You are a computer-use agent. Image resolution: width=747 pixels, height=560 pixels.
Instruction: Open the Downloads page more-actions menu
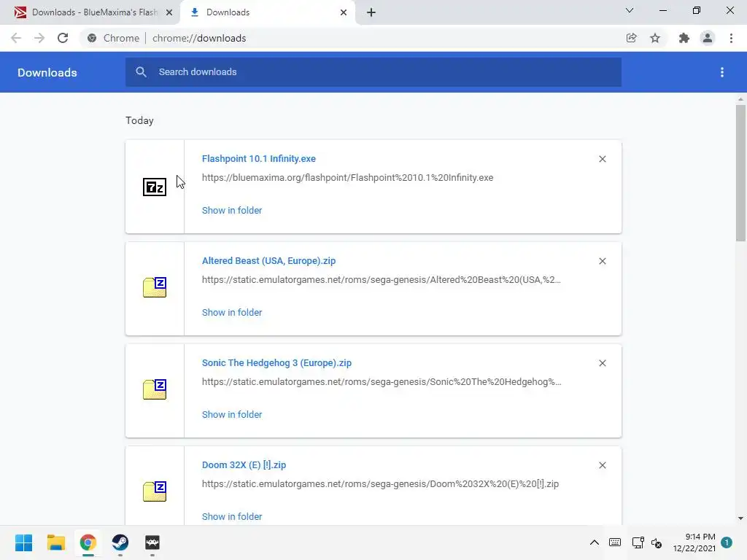tap(722, 72)
